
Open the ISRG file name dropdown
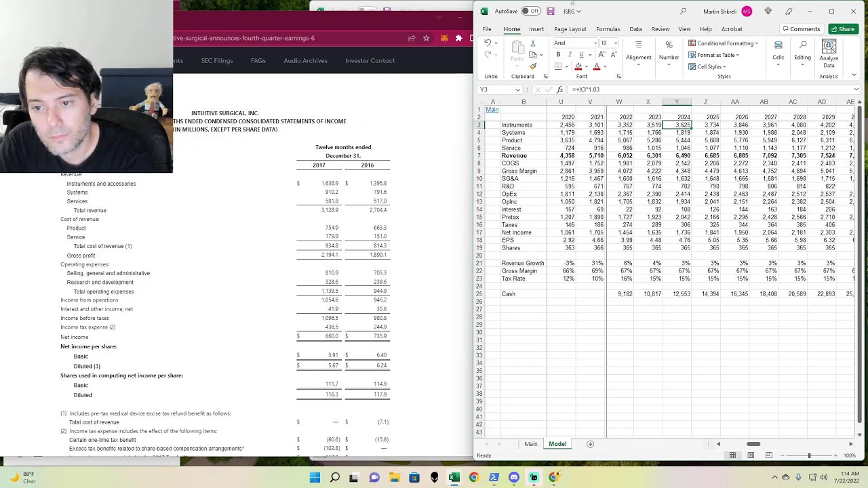click(x=572, y=12)
